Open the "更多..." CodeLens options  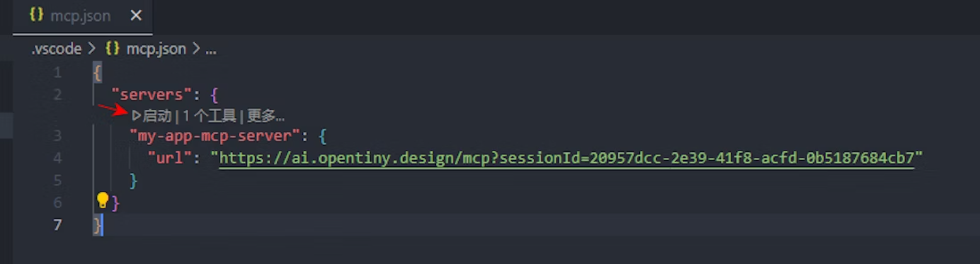point(265,116)
